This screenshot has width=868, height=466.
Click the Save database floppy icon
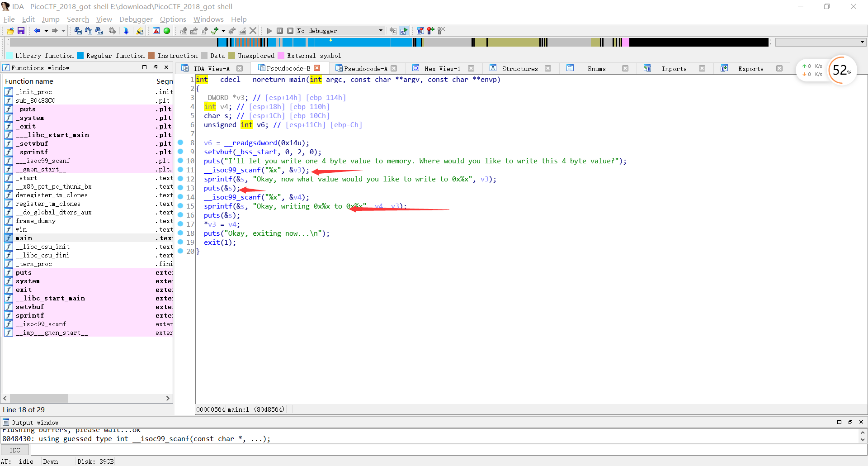21,31
